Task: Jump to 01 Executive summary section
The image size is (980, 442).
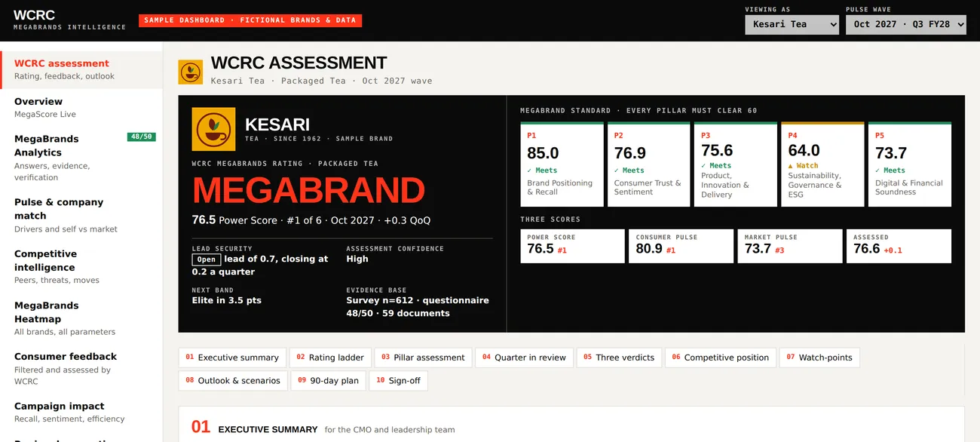Action: pyautogui.click(x=232, y=358)
